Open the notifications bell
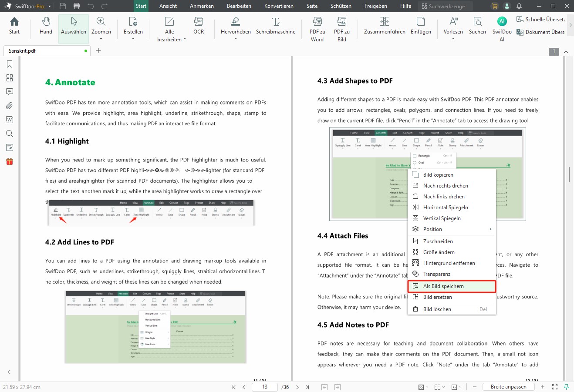This screenshot has height=392, width=574. pyautogui.click(x=519, y=6)
